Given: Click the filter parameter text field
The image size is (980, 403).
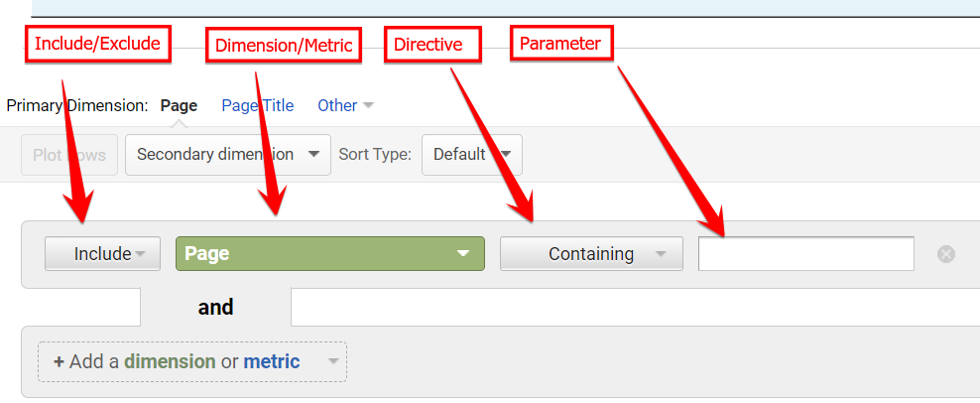Looking at the screenshot, I should (x=805, y=254).
